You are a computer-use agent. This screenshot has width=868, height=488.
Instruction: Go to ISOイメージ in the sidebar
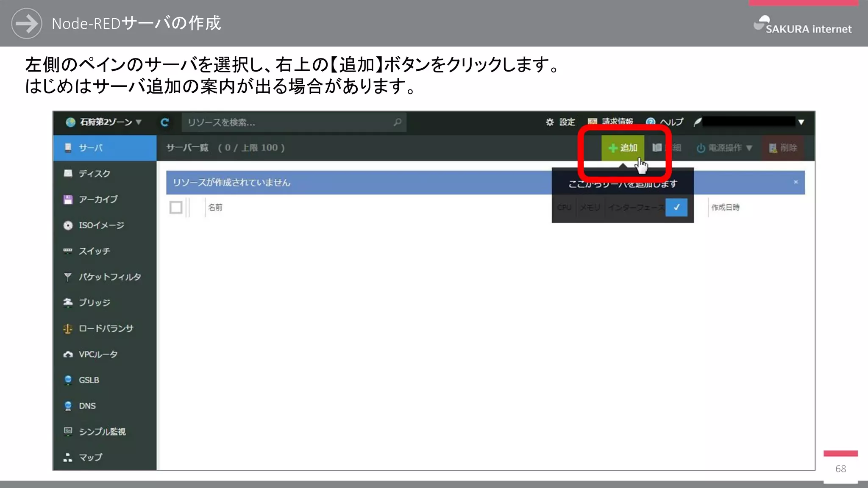(x=105, y=225)
